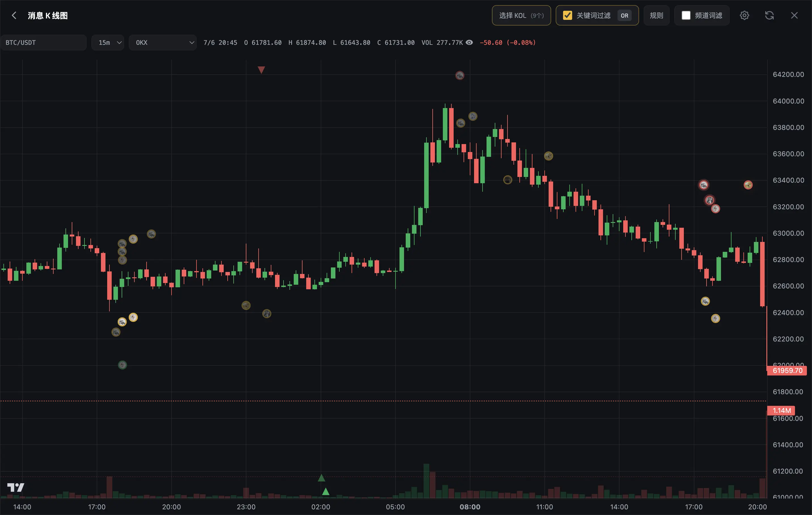Image resolution: width=812 pixels, height=515 pixels.
Task: Open the yellow-ringed avatar near 62350 after 17:00
Action: coord(716,318)
